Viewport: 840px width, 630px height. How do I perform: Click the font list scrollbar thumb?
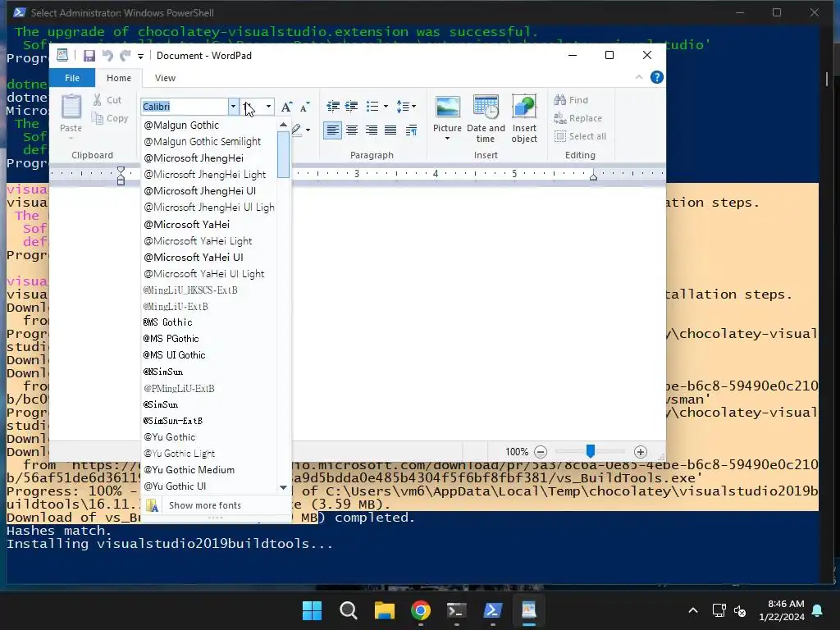pos(283,155)
